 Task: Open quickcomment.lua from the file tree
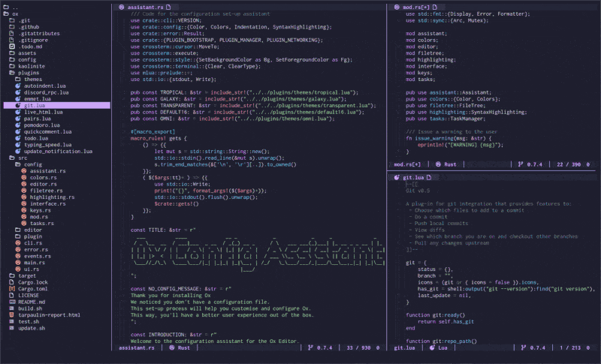[x=47, y=131]
